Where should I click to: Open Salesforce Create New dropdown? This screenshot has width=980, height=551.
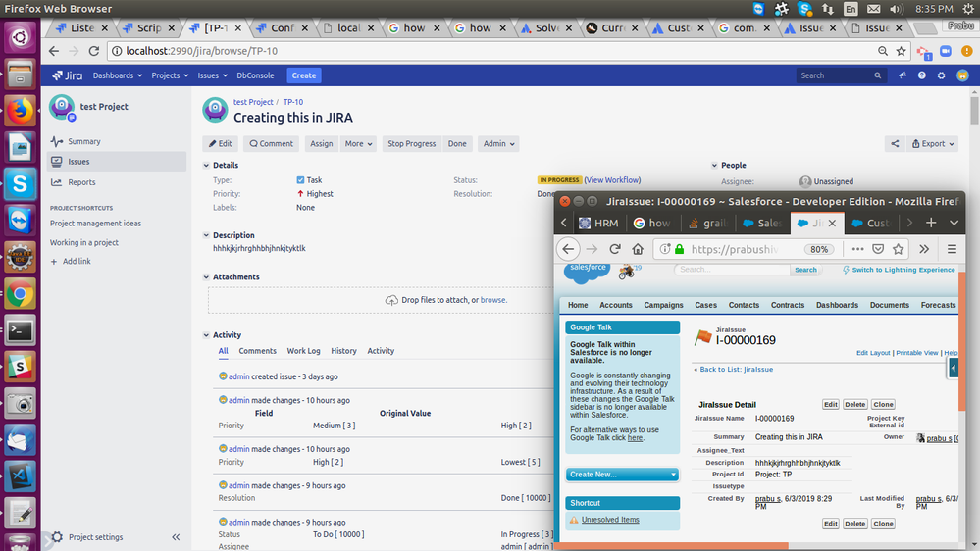[x=623, y=475]
